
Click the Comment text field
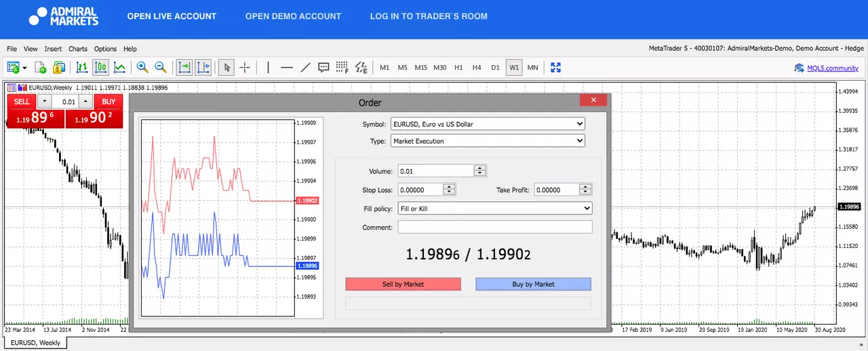tap(495, 227)
